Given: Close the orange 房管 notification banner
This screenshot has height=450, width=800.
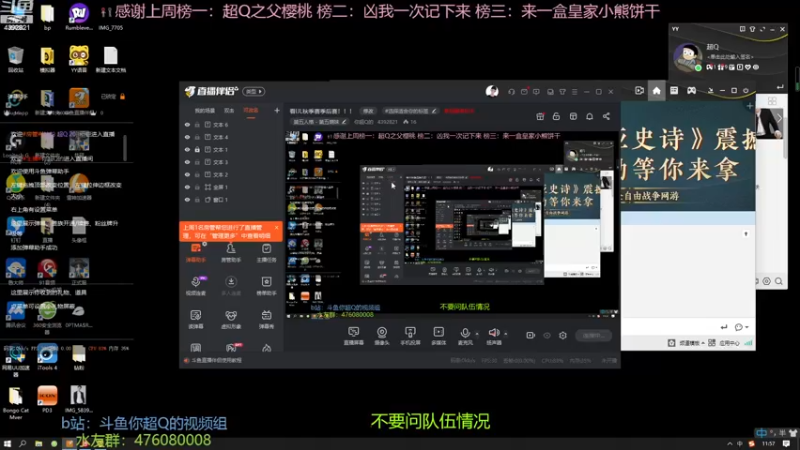Looking at the screenshot, I should (x=277, y=228).
